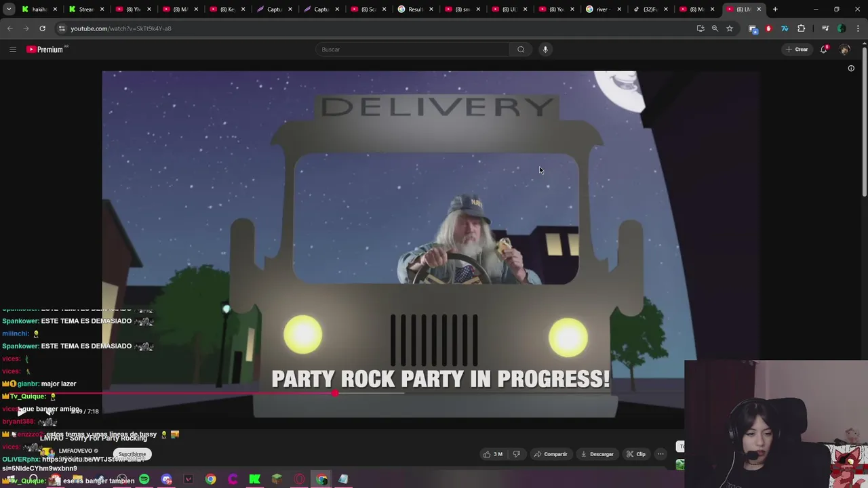Reload the YouTube page
868x488 pixels.
[x=42, y=28]
